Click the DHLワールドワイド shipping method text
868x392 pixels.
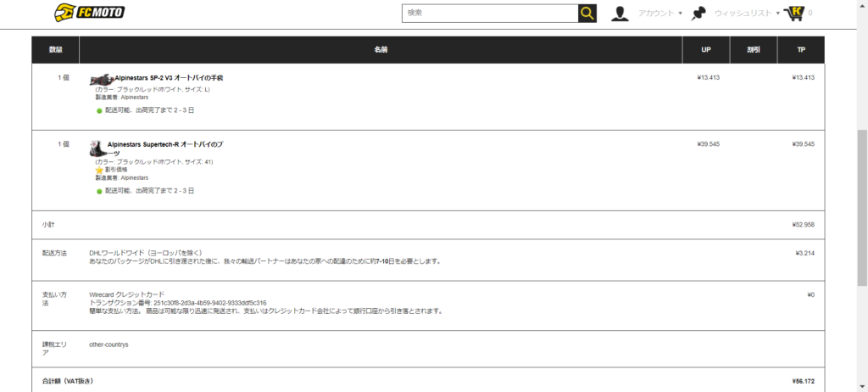point(146,253)
